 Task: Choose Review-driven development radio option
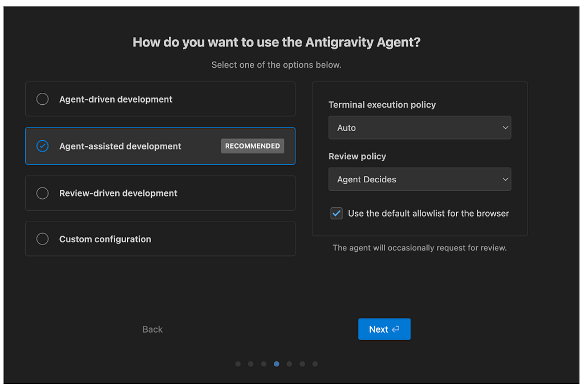tap(42, 193)
